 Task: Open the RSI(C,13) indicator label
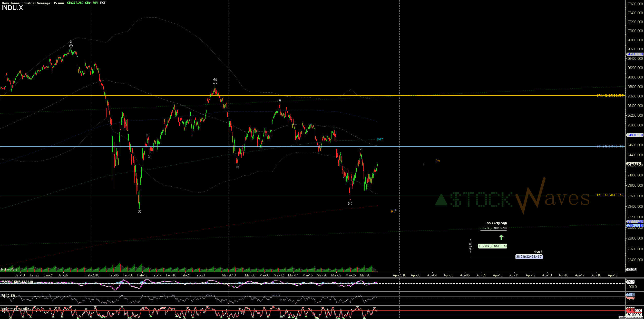(x=8, y=296)
